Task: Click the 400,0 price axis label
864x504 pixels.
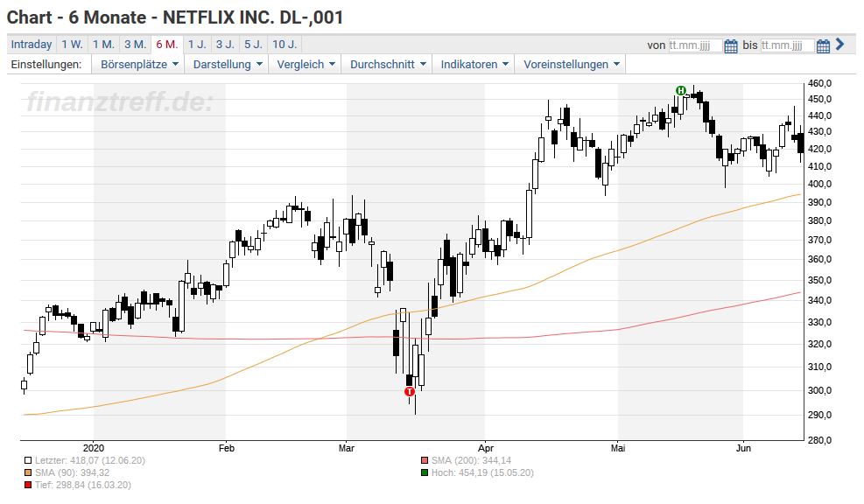Action: click(x=820, y=184)
